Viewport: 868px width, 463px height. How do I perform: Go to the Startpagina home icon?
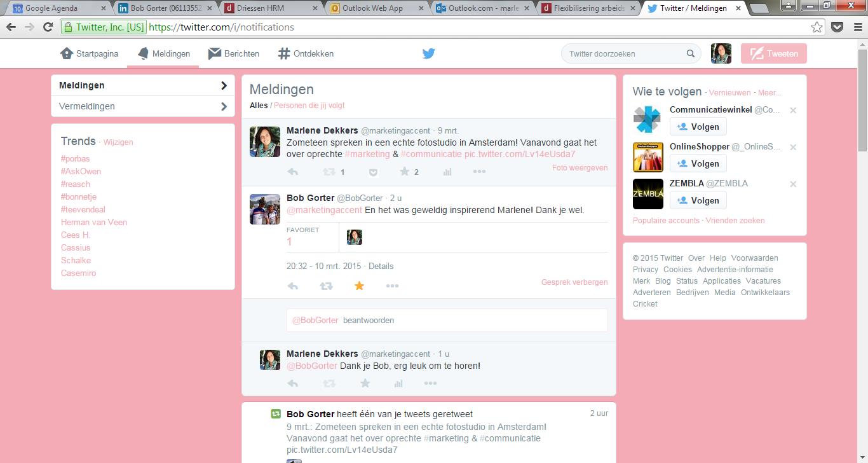(67, 53)
